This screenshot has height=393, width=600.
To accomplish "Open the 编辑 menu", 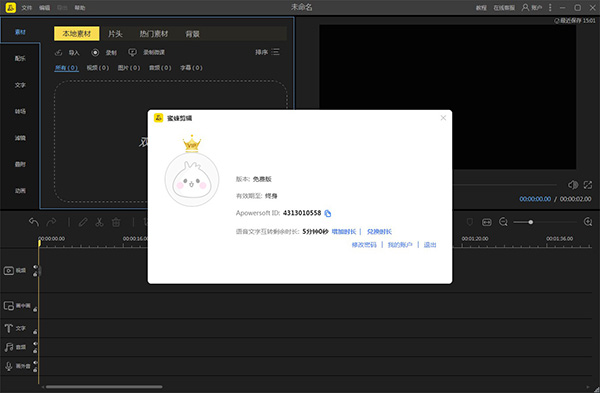I will (44, 8).
